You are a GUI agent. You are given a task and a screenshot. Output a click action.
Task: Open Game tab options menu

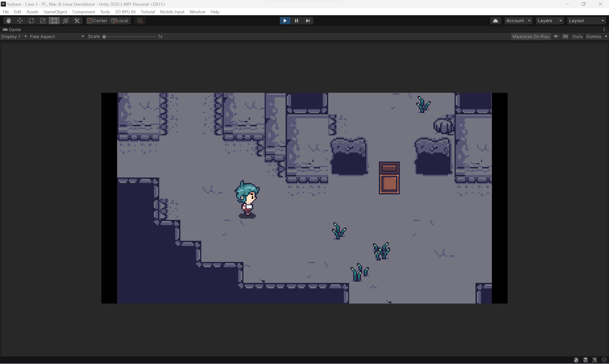[x=604, y=30]
